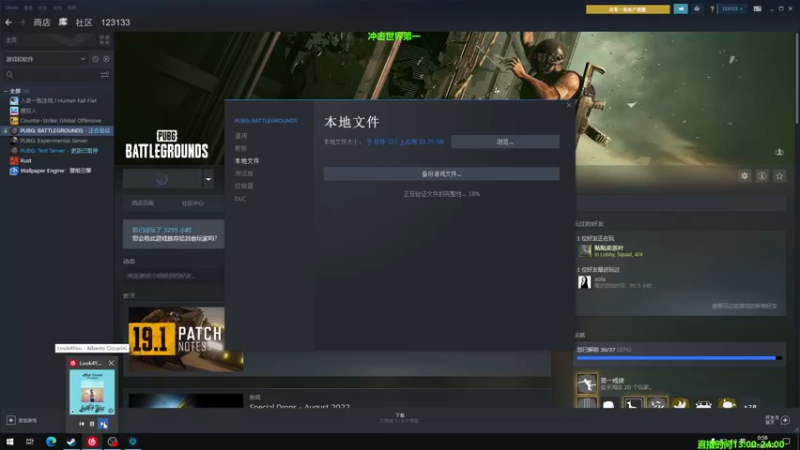800x450 pixels.
Task: Open Special Drops August 2022 news
Action: pos(299,407)
